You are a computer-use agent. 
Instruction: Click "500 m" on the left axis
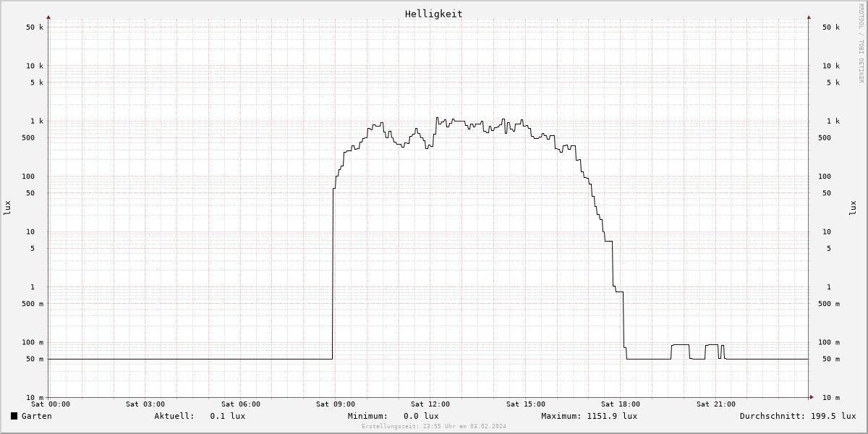(33, 304)
